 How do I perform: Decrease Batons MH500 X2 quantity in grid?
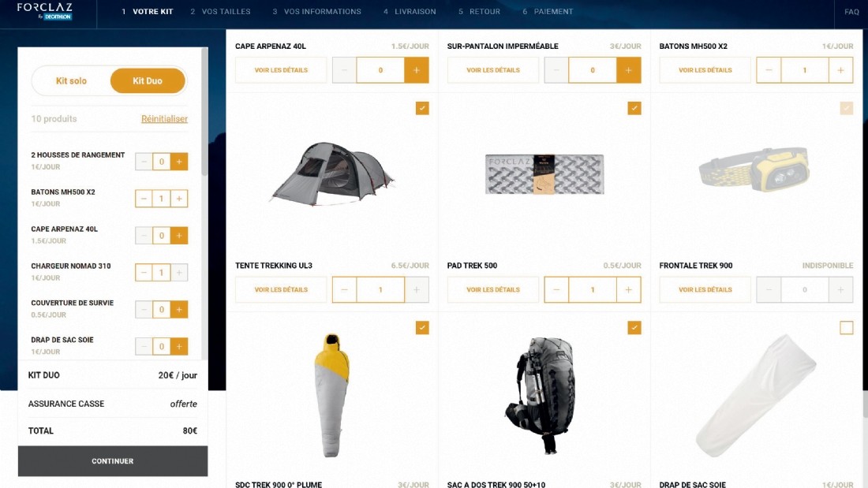click(x=769, y=70)
